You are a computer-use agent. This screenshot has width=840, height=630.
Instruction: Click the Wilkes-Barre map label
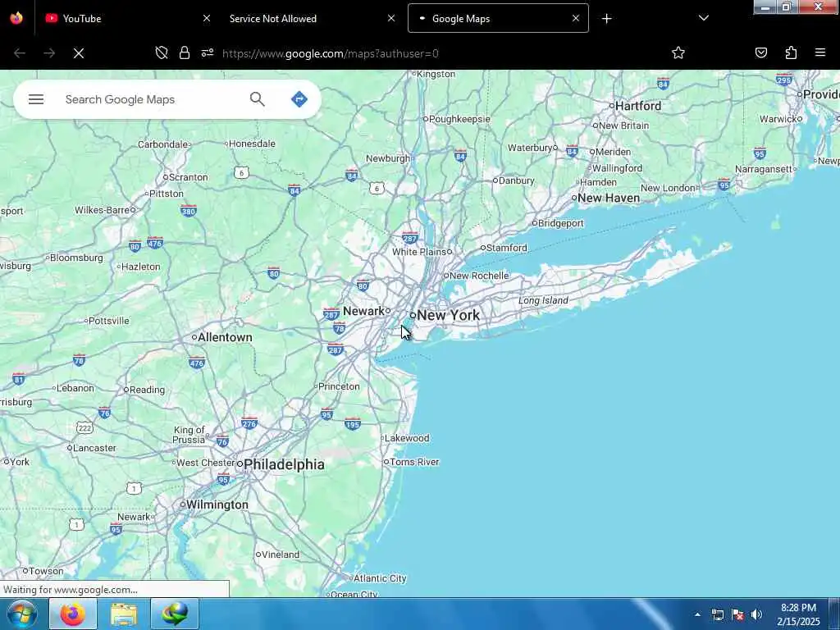point(102,210)
